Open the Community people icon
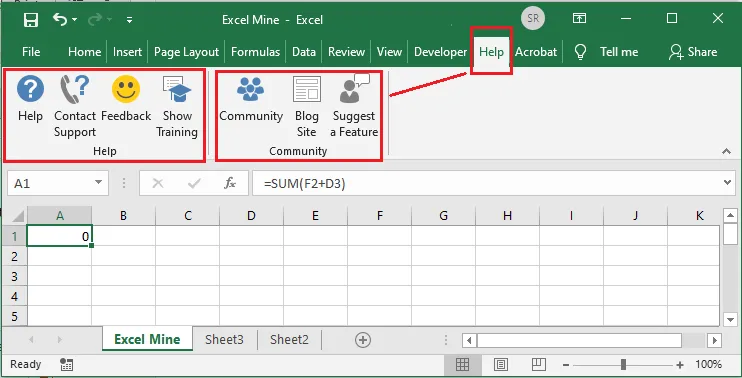The width and height of the screenshot is (742, 378). pos(250,89)
